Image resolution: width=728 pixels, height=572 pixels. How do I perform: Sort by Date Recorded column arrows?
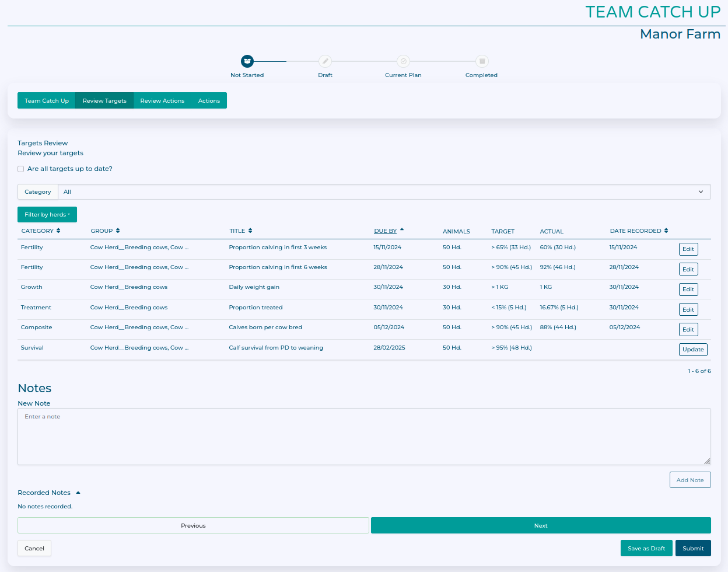666,231
